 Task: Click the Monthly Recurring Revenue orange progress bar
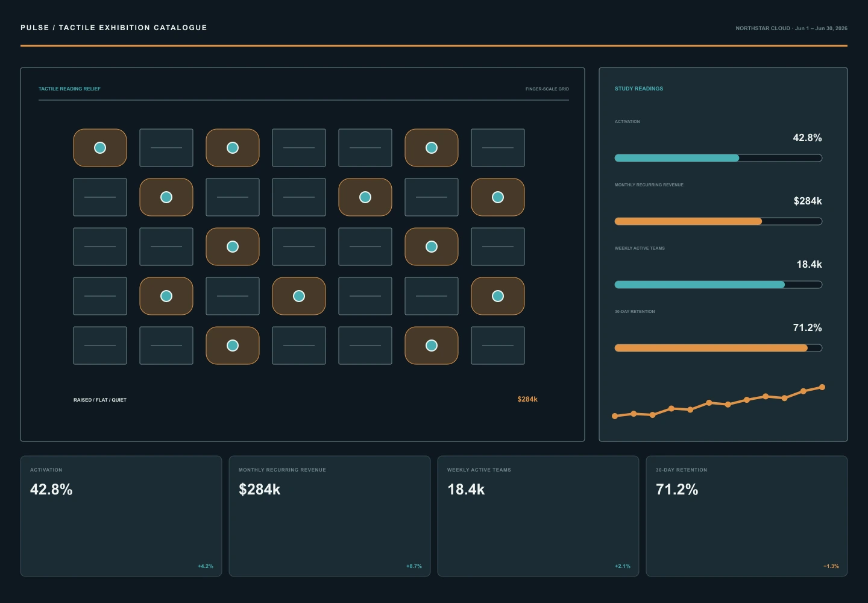click(x=719, y=221)
